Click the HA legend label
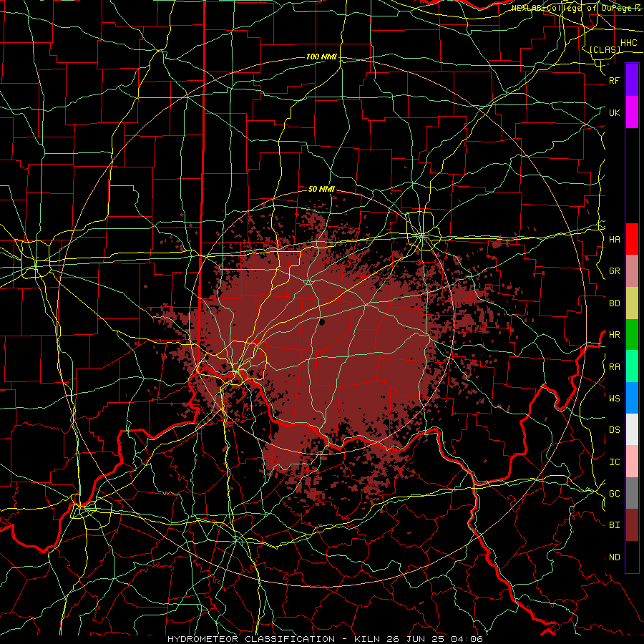 (x=615, y=240)
